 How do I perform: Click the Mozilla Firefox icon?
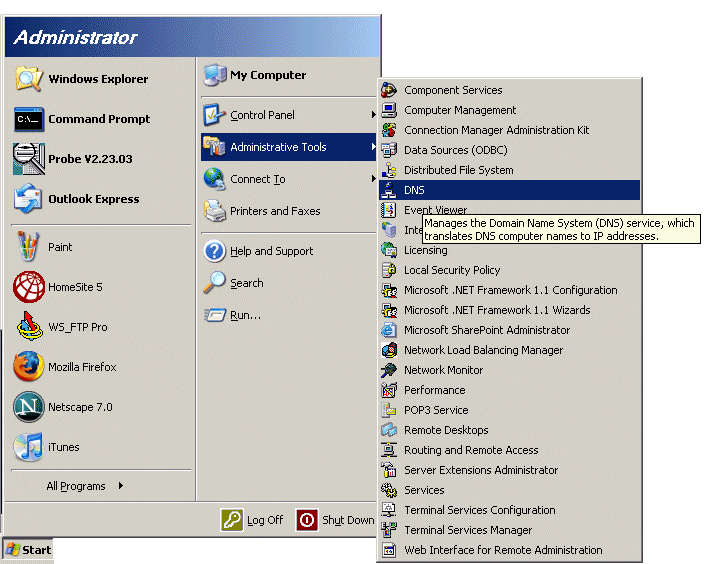tap(29, 367)
